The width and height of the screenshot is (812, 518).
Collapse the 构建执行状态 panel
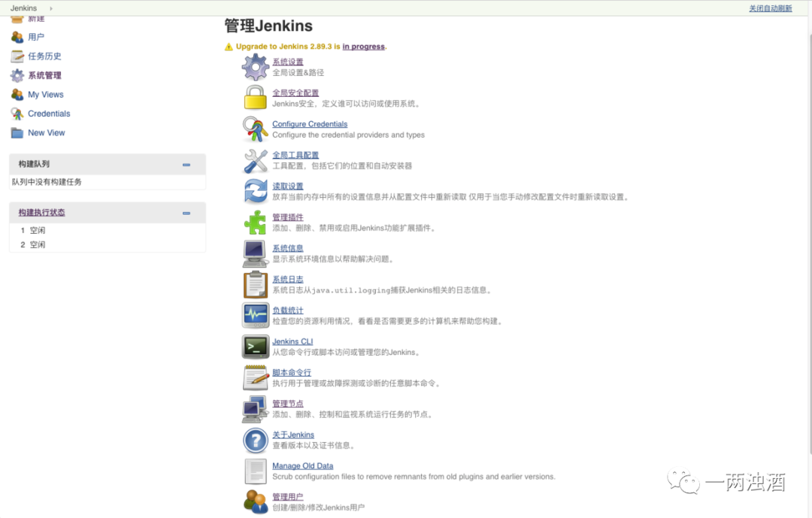pyautogui.click(x=186, y=213)
